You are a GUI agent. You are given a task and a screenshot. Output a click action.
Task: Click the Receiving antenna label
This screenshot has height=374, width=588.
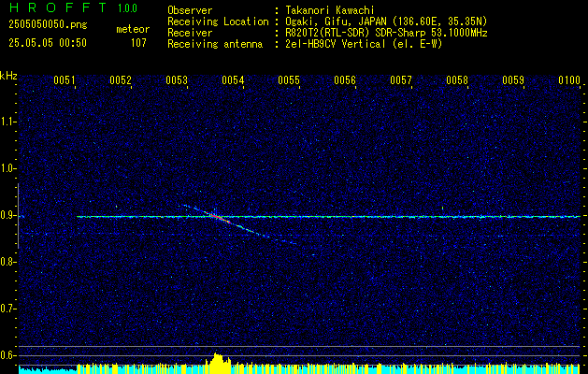tap(215, 44)
